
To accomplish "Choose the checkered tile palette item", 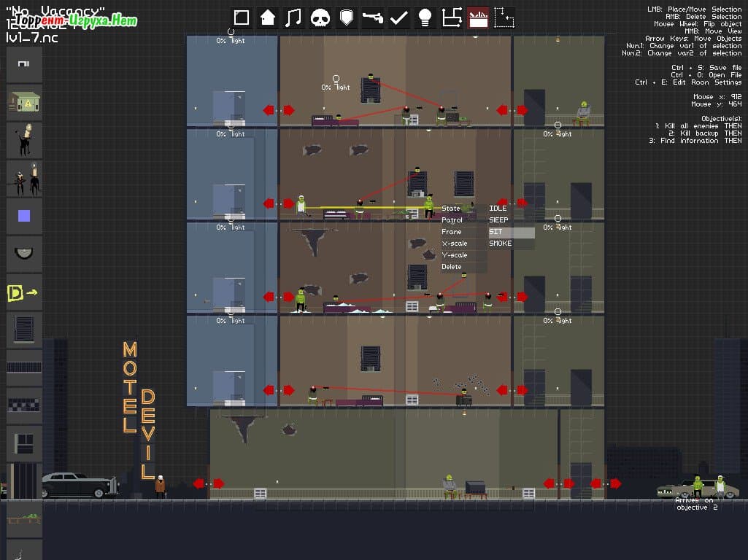I will pyautogui.click(x=24, y=405).
